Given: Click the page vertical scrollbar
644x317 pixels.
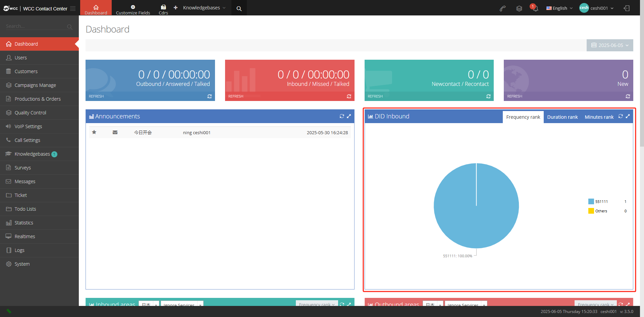Looking at the screenshot, I should (642, 81).
